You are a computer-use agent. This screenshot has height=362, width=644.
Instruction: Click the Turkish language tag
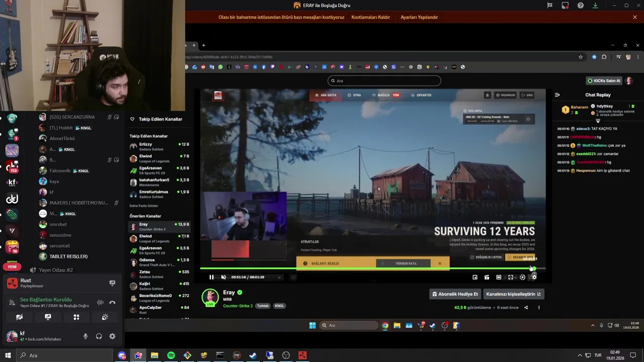coord(263,306)
